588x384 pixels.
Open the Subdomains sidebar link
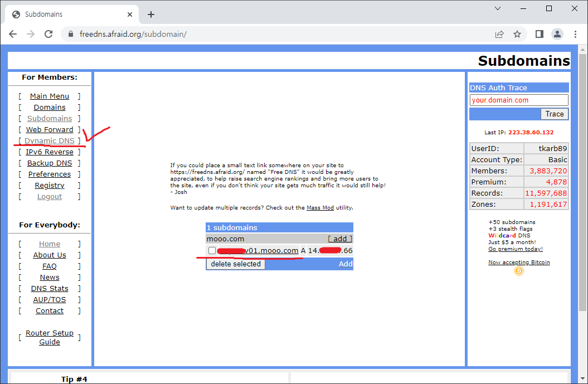(x=50, y=119)
